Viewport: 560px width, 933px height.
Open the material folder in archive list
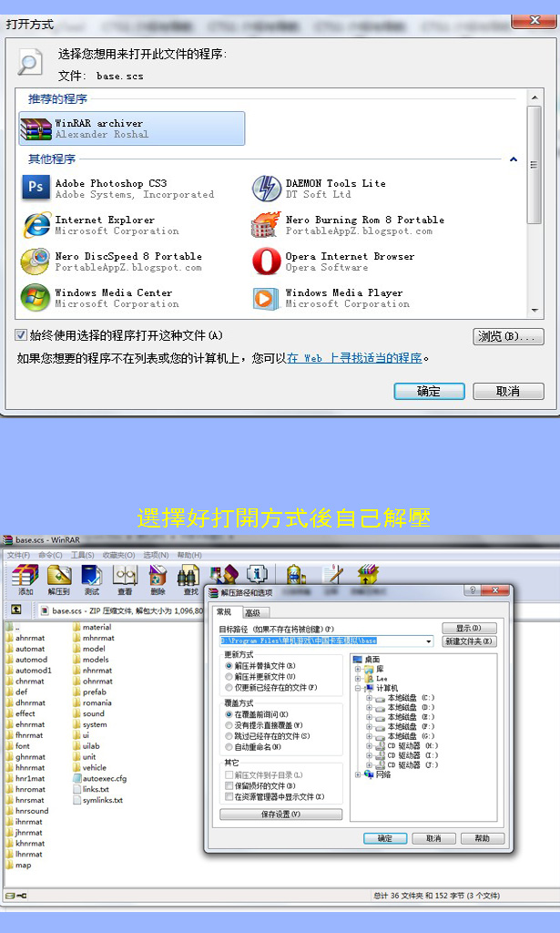pyautogui.click(x=92, y=627)
